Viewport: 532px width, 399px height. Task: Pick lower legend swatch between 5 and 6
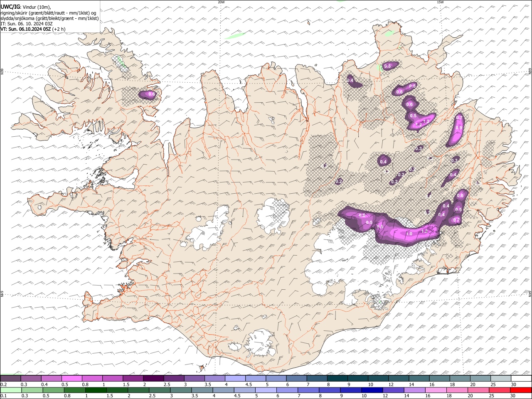pos(266,390)
